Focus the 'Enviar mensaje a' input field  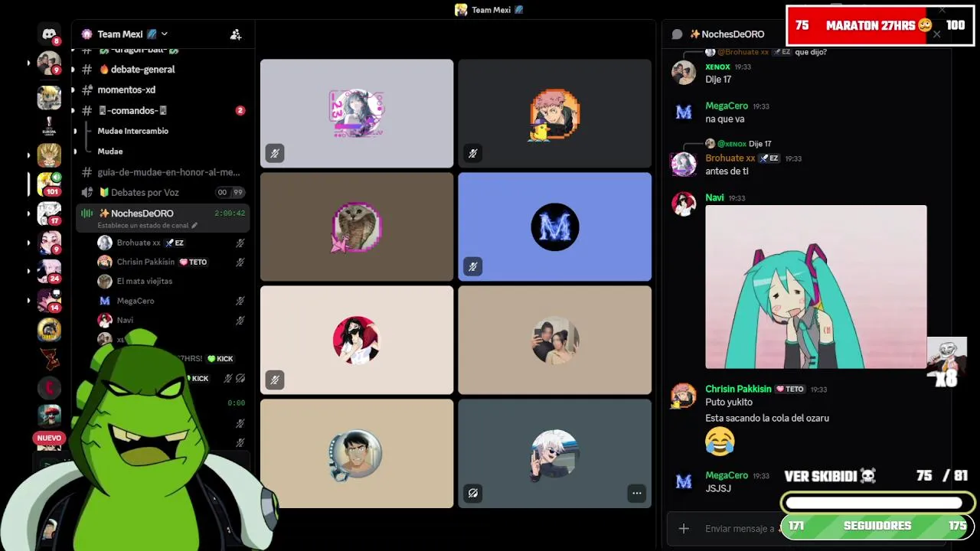coord(739,528)
